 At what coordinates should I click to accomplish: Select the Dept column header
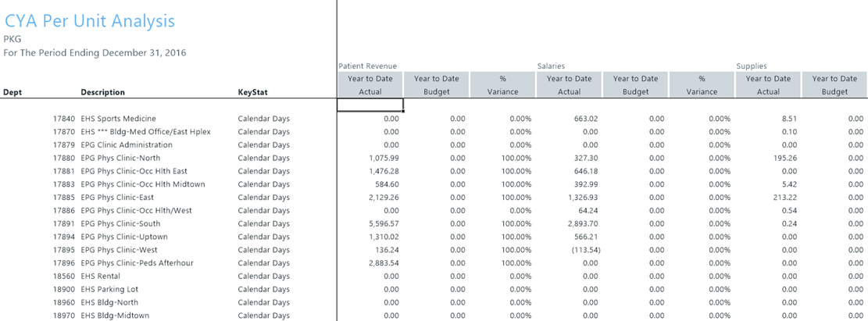(x=13, y=92)
